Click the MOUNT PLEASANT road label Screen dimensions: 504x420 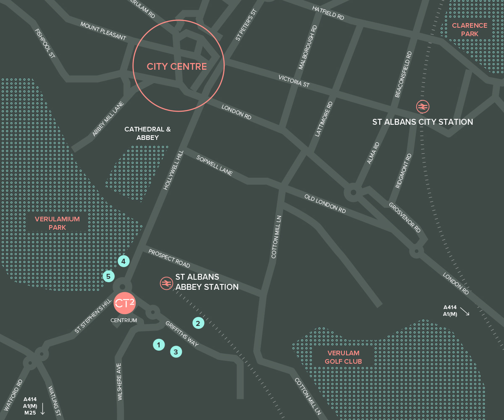tap(103, 31)
